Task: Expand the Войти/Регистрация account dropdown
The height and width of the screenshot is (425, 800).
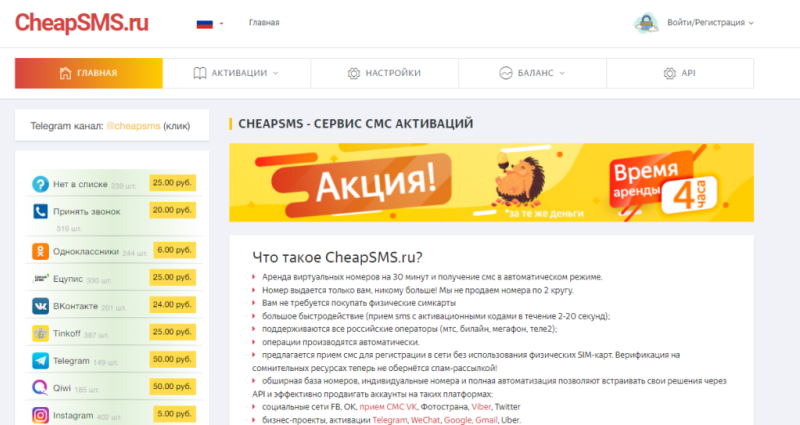Action: [710, 22]
